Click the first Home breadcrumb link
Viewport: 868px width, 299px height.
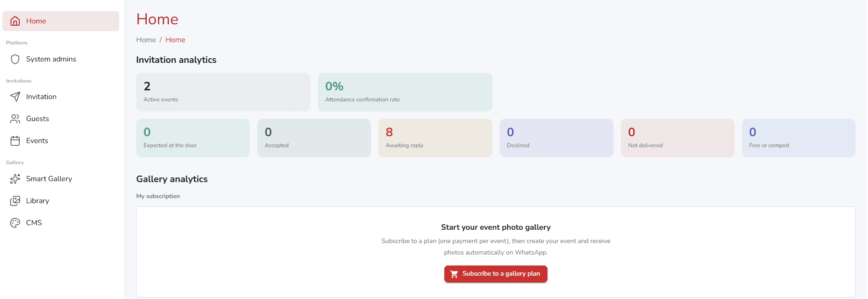coord(146,40)
